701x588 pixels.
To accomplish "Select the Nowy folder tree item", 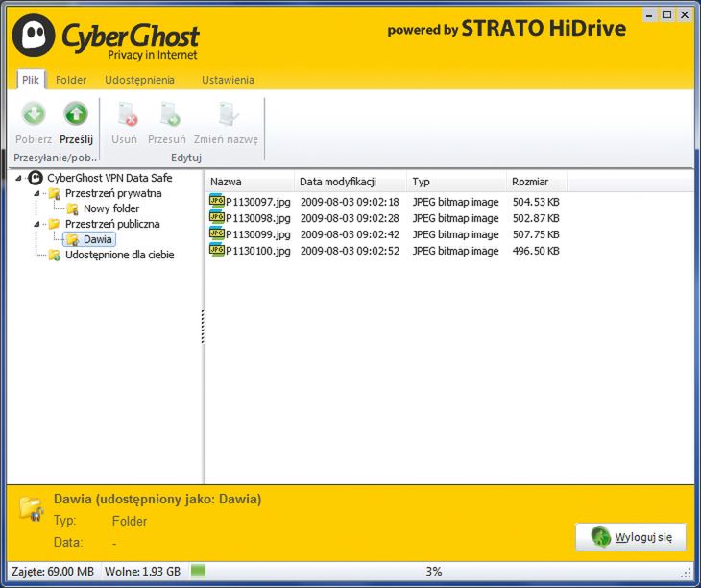I will (x=111, y=208).
